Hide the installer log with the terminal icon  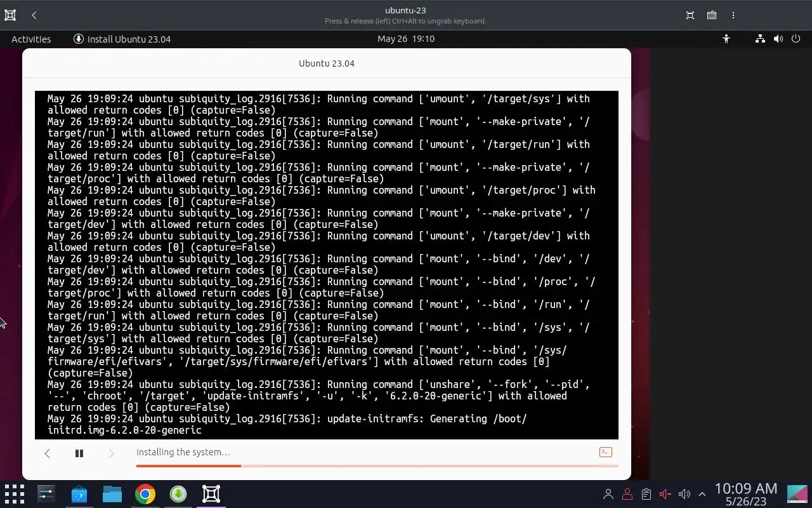pos(606,452)
